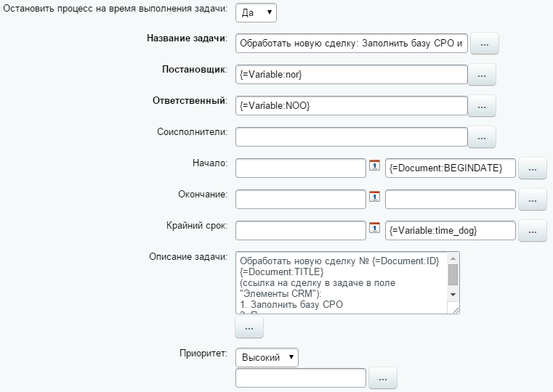The image size is (553, 392).
Task: Click ellipsis button next to Название задачи
Action: tap(485, 44)
